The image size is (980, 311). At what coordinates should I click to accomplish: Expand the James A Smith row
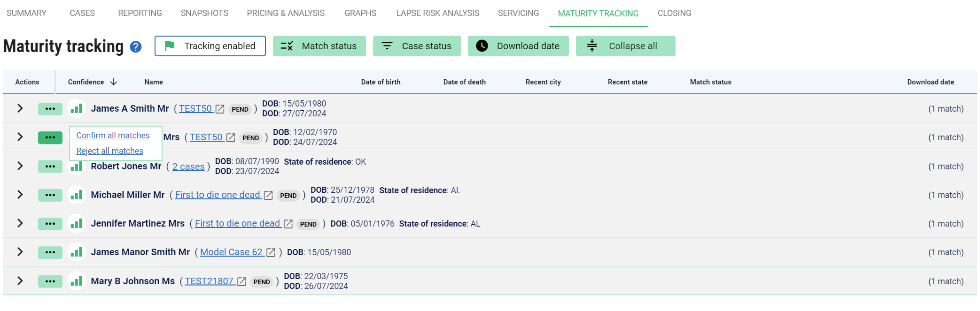pyautogui.click(x=20, y=108)
